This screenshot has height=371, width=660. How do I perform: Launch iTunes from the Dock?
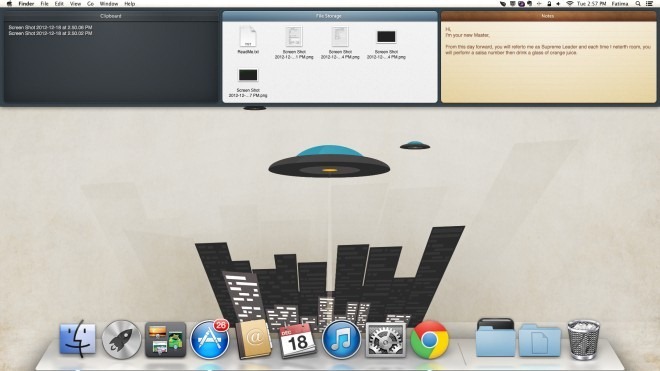click(341, 339)
